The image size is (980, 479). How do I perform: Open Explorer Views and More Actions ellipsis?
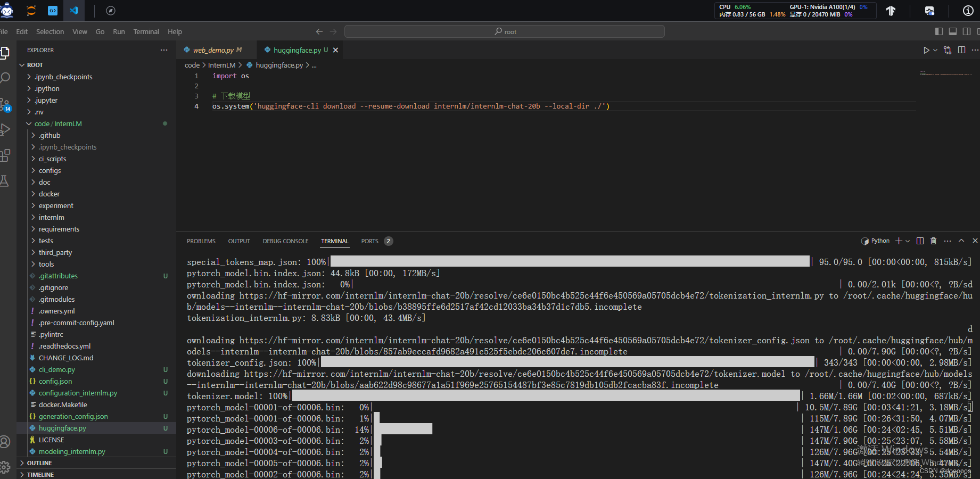[x=164, y=50]
